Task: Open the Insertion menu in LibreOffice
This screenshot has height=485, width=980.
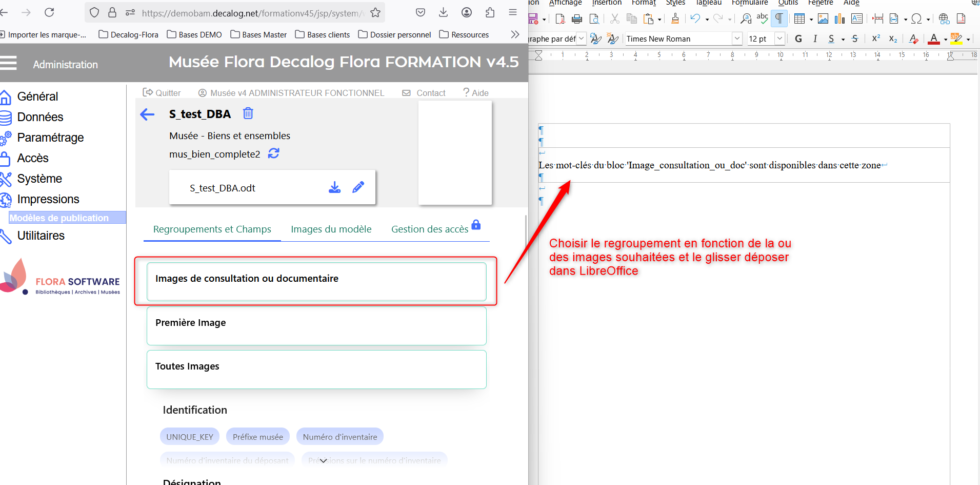Action: click(x=606, y=3)
